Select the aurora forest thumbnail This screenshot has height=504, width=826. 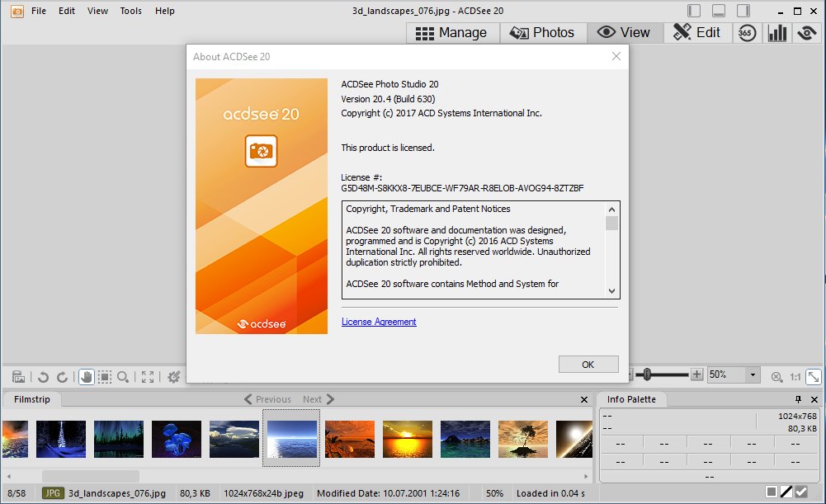point(119,439)
